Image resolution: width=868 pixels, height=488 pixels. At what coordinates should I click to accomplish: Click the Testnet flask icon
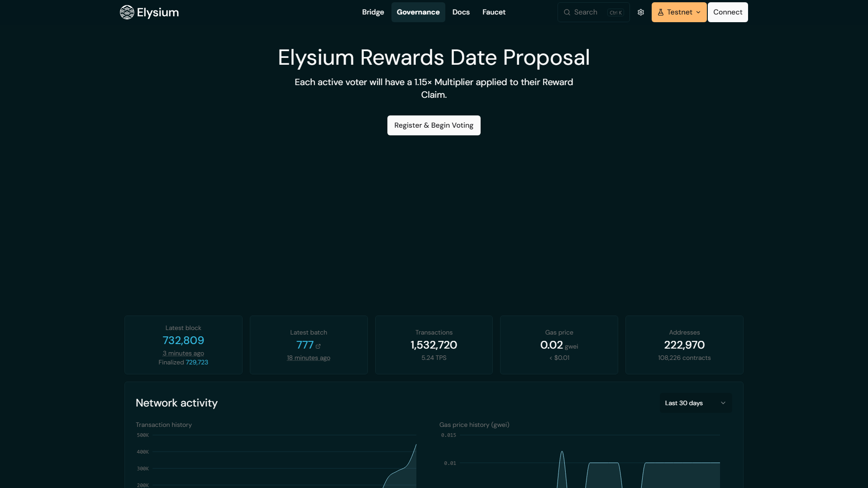pos(661,12)
